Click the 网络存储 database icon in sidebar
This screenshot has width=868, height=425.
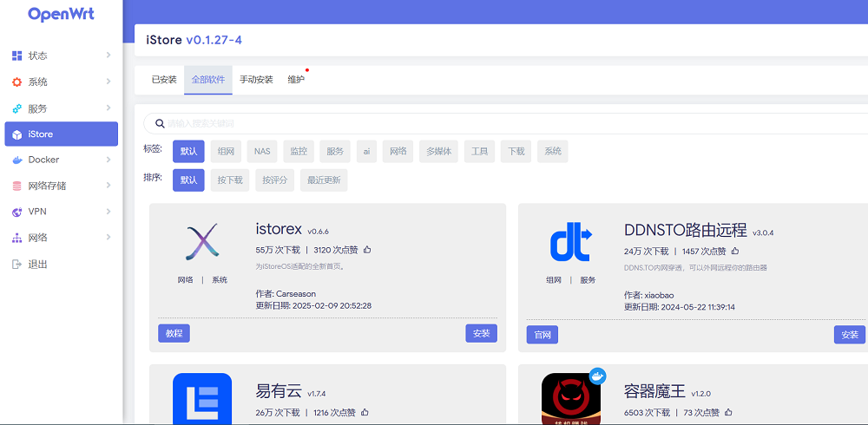tap(17, 186)
